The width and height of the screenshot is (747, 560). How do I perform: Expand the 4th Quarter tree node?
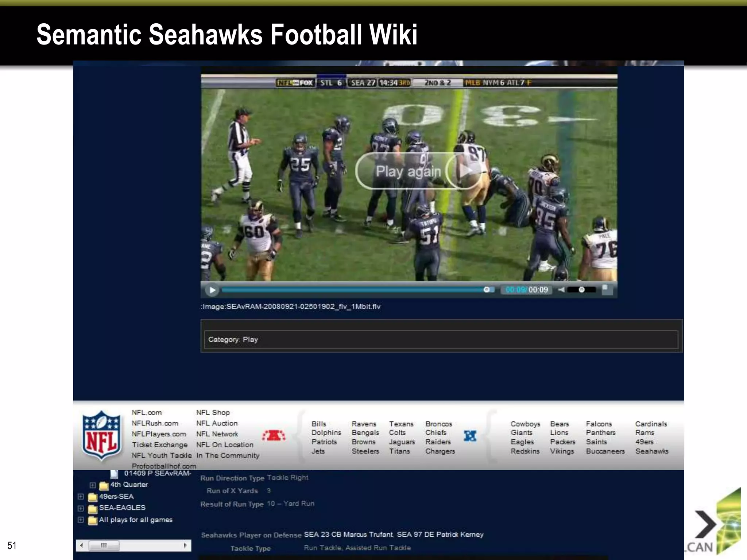92,485
